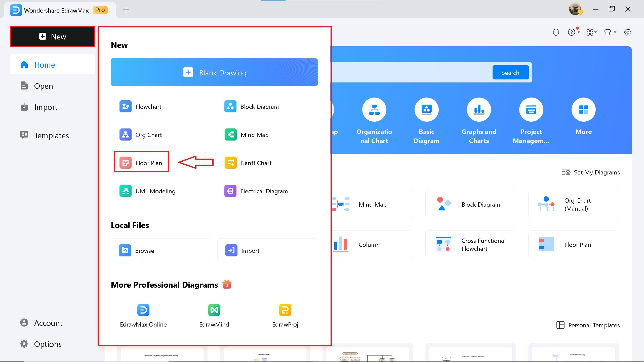Click the Pro badge
Viewport: 644px width, 362px height.
point(100,10)
